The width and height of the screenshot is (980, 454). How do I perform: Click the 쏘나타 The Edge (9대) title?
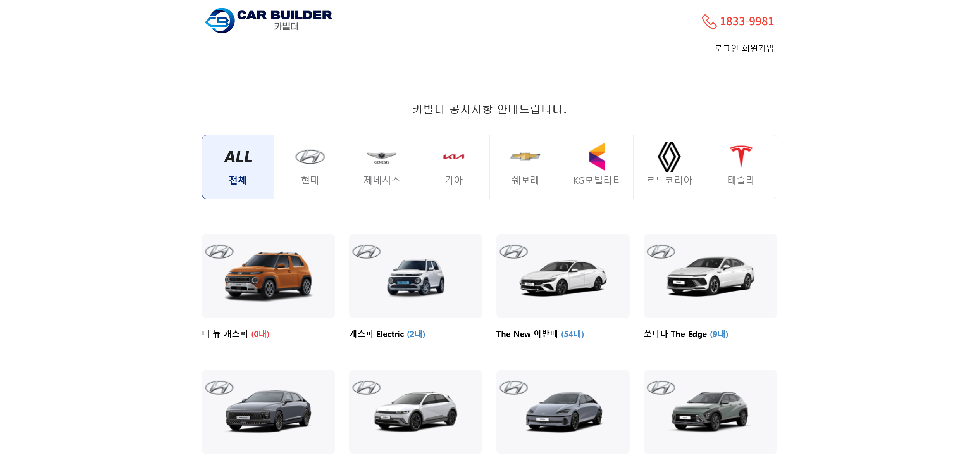click(686, 334)
